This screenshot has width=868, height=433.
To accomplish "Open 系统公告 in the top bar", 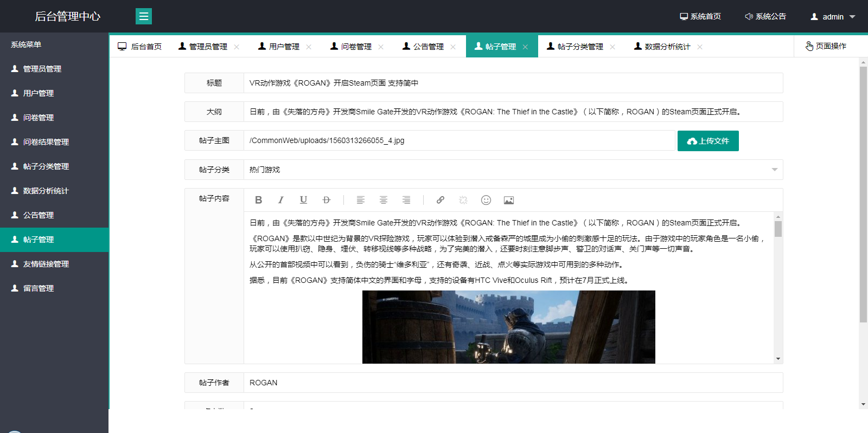I will click(x=765, y=16).
